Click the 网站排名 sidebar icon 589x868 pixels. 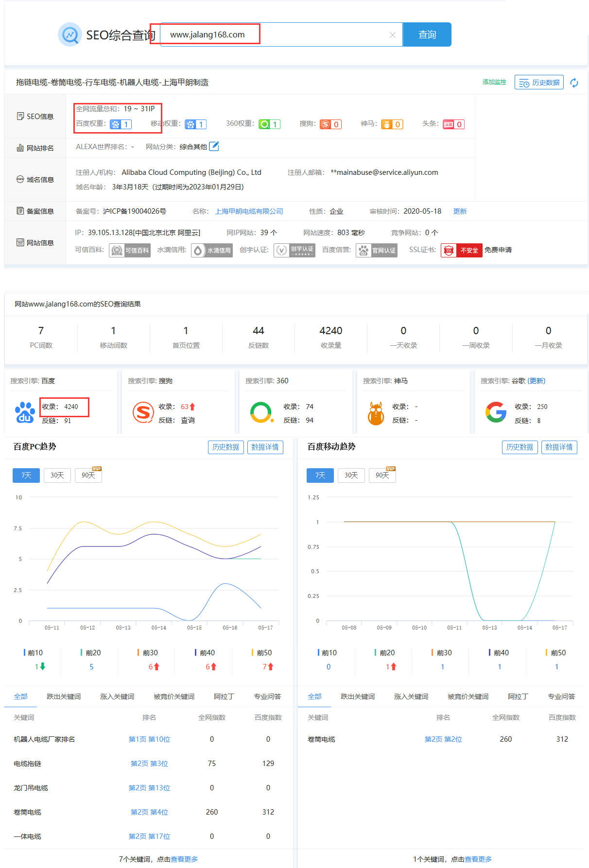pyautogui.click(x=20, y=148)
